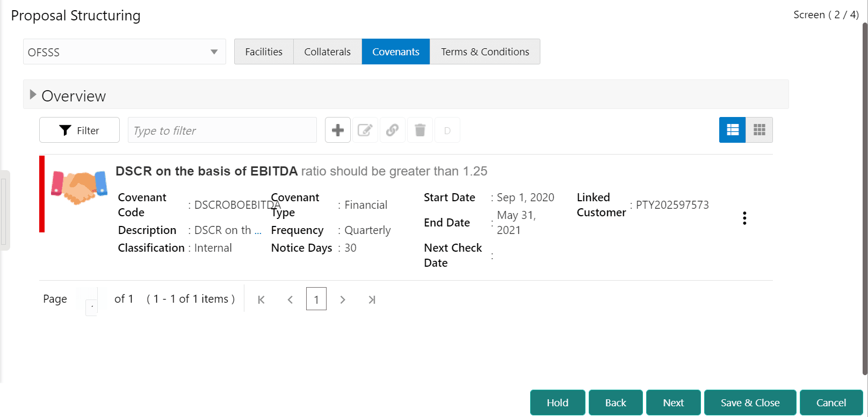Screen dimensions: 868x417
Task: Click the Filter button
Action: tap(79, 130)
